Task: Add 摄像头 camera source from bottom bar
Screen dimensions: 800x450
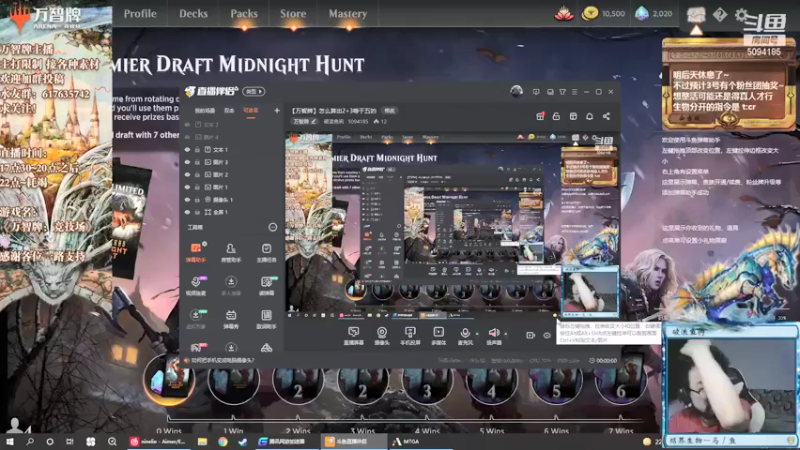Action: [x=382, y=336]
